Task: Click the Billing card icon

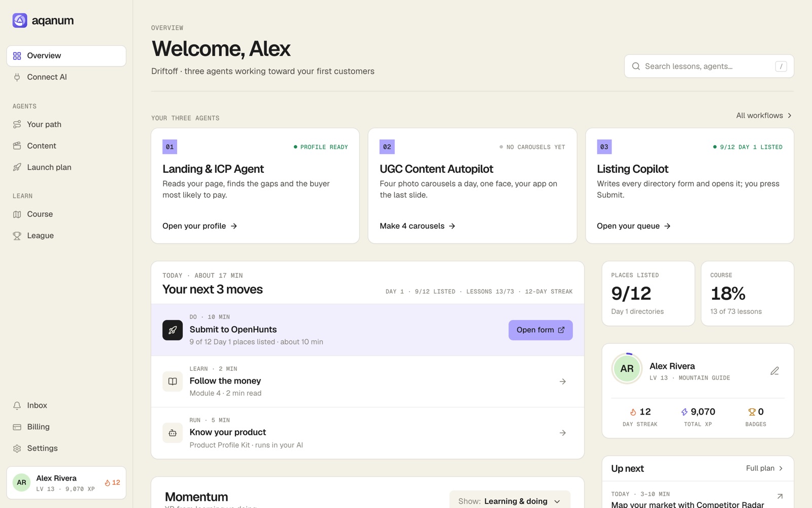Action: [17, 427]
